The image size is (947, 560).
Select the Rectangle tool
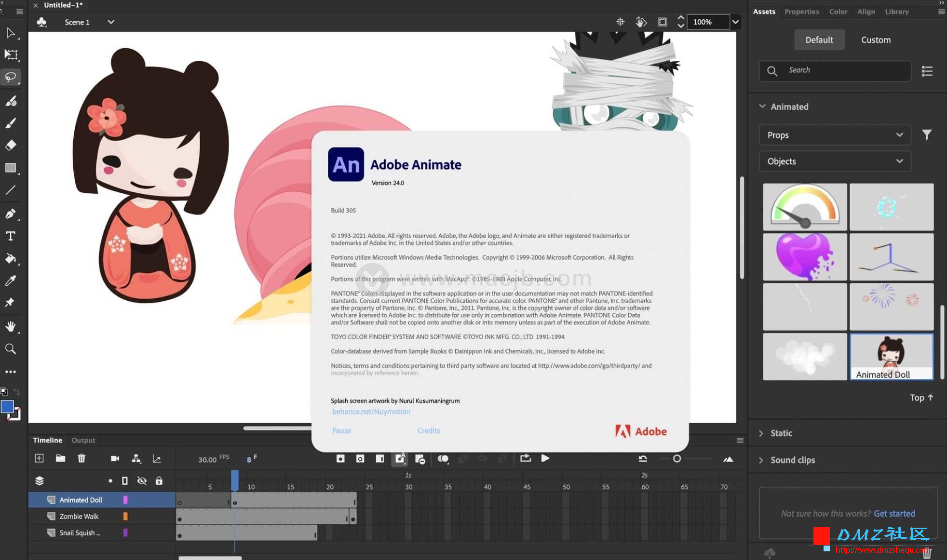(x=11, y=168)
